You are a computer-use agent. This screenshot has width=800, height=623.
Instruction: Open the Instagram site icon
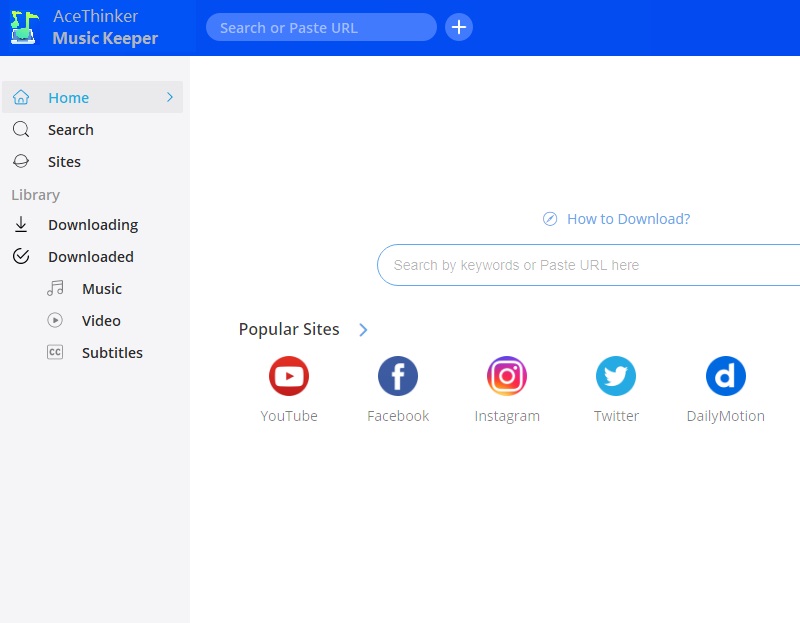click(x=507, y=376)
